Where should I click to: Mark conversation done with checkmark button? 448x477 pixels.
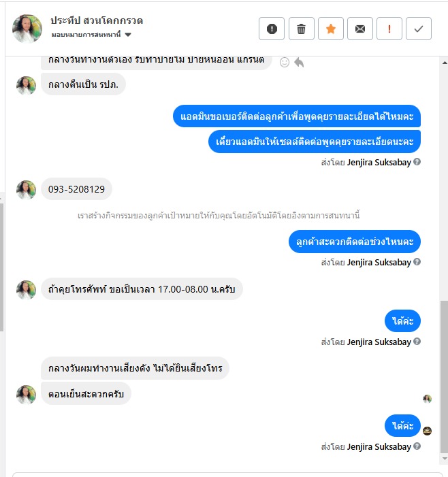pyautogui.click(x=419, y=29)
